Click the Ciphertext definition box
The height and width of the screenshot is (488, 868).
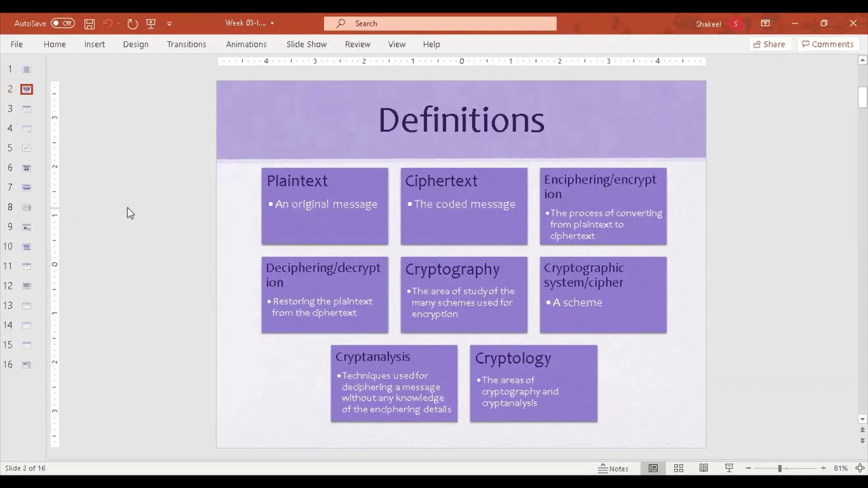[x=464, y=206]
